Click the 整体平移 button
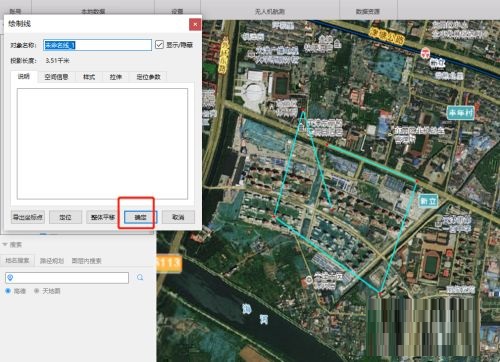This screenshot has width=500, height=362. tap(103, 217)
